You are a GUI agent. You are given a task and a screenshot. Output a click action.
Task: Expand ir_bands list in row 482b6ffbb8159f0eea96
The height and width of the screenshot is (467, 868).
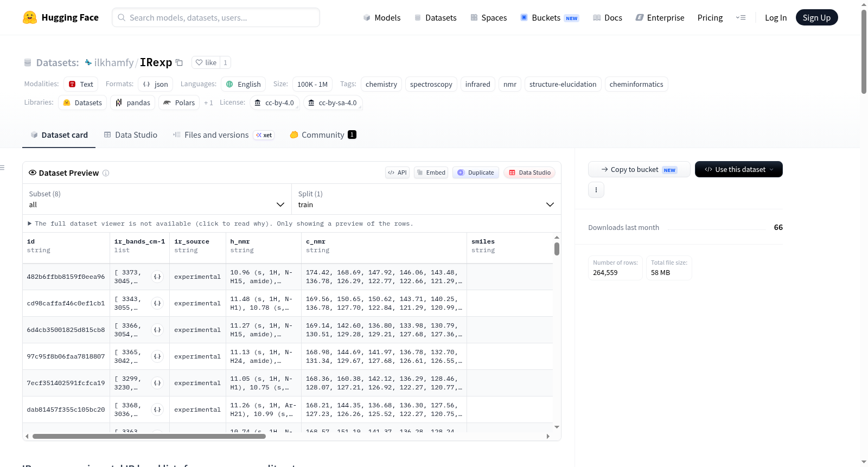157,277
